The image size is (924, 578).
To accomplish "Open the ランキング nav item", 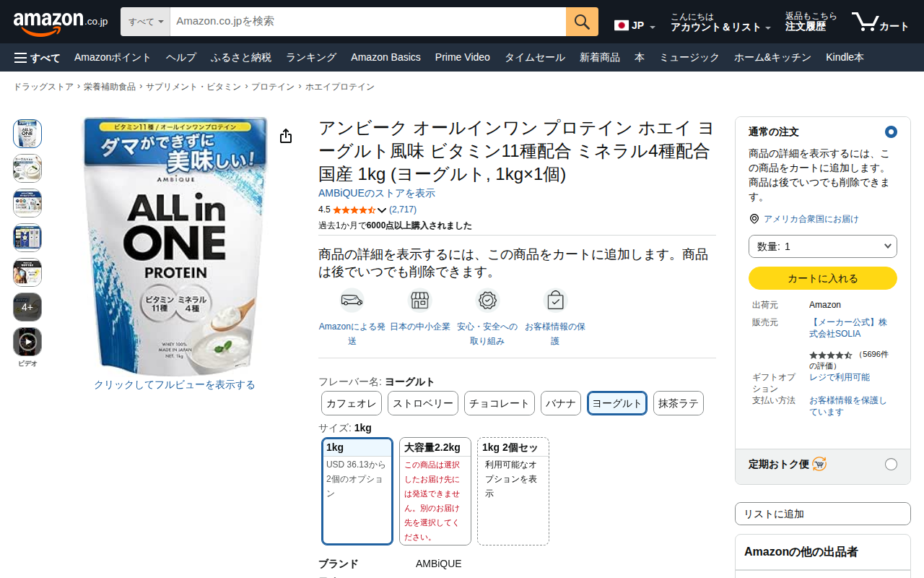I will 311,58.
